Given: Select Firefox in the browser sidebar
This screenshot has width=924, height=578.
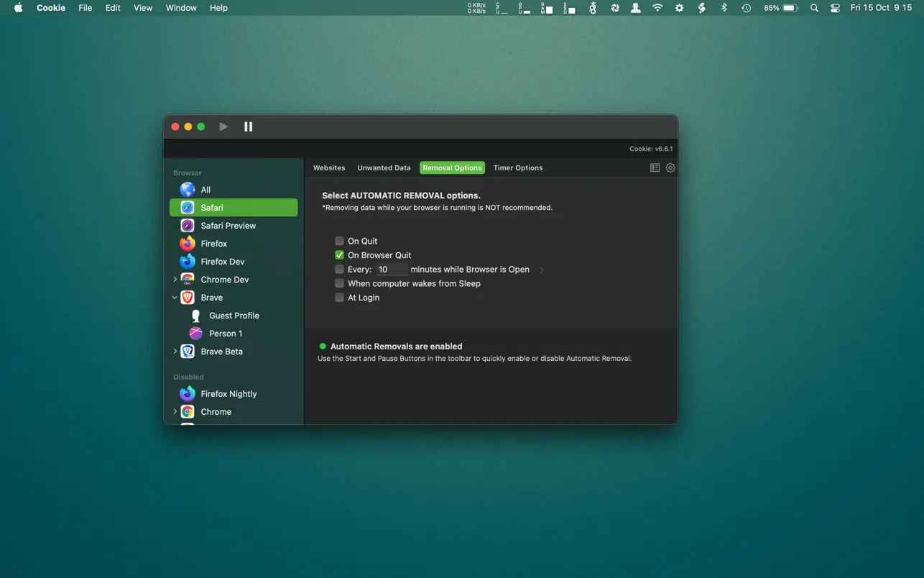Looking at the screenshot, I should coord(213,244).
